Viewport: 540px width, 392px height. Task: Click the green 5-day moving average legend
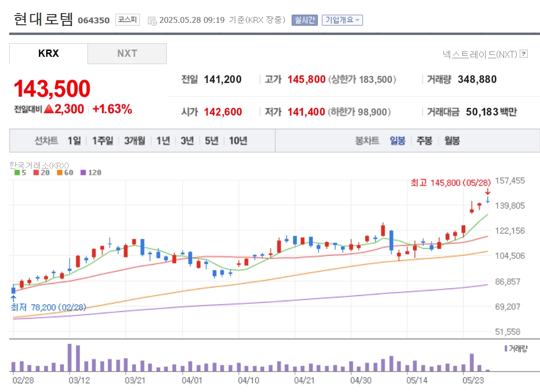point(20,172)
